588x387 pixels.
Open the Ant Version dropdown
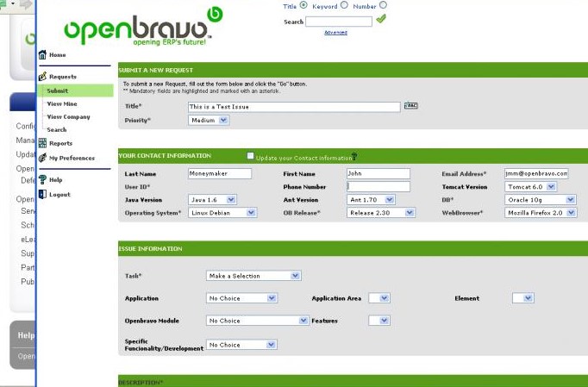point(371,200)
